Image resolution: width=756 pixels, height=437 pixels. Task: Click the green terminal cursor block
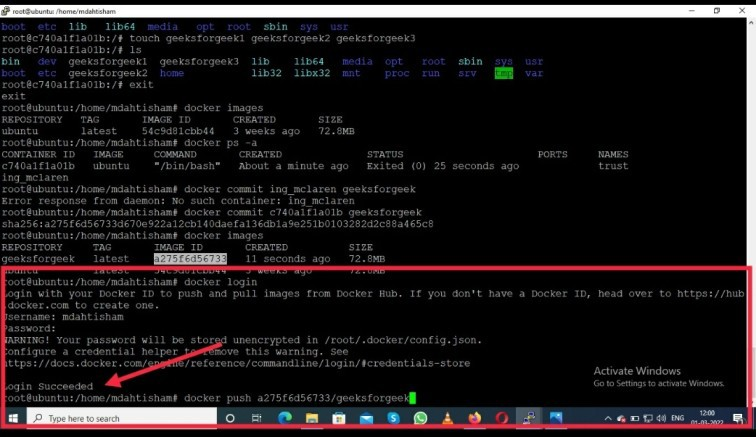click(x=413, y=398)
